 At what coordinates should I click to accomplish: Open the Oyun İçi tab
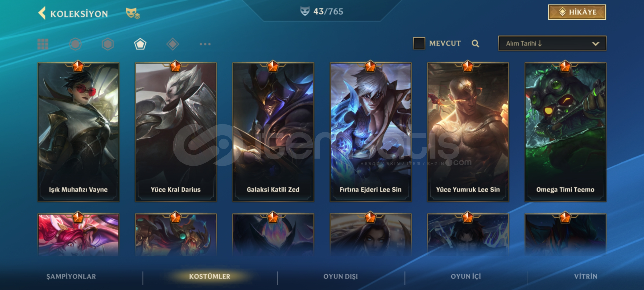click(x=466, y=277)
